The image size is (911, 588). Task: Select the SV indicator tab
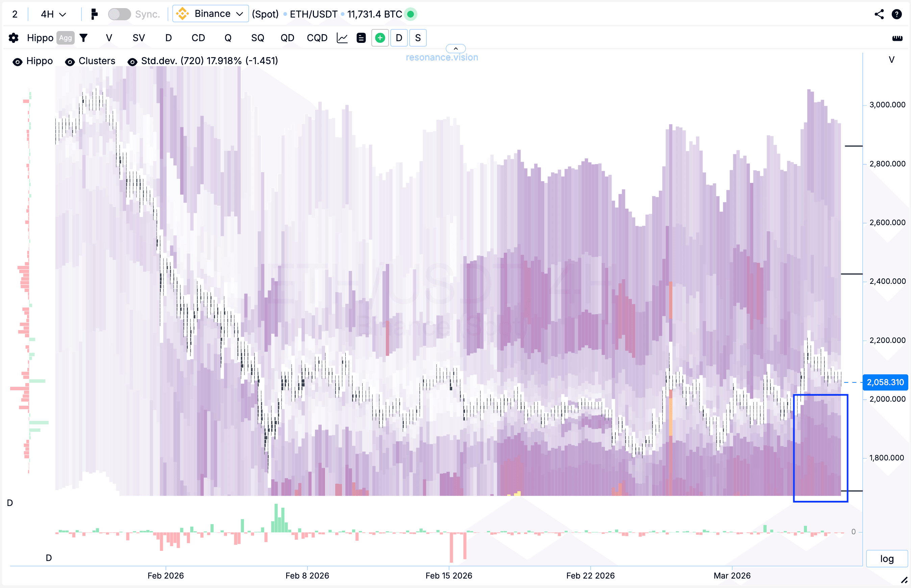(x=139, y=38)
